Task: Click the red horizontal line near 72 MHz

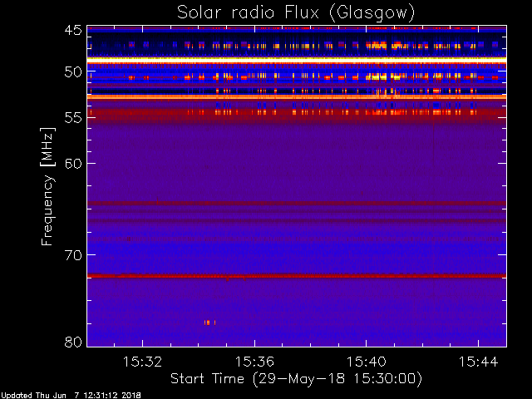Action: click(x=297, y=276)
